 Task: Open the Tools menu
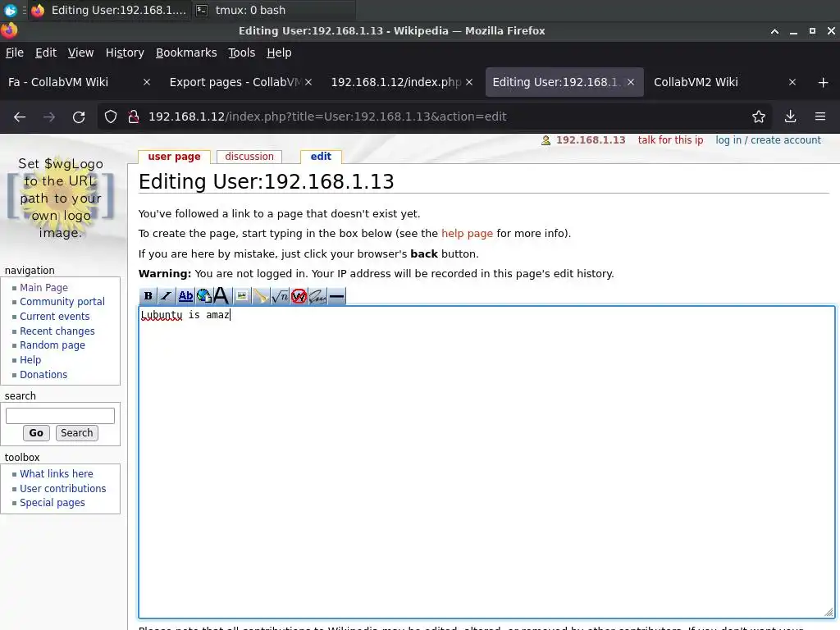242,52
